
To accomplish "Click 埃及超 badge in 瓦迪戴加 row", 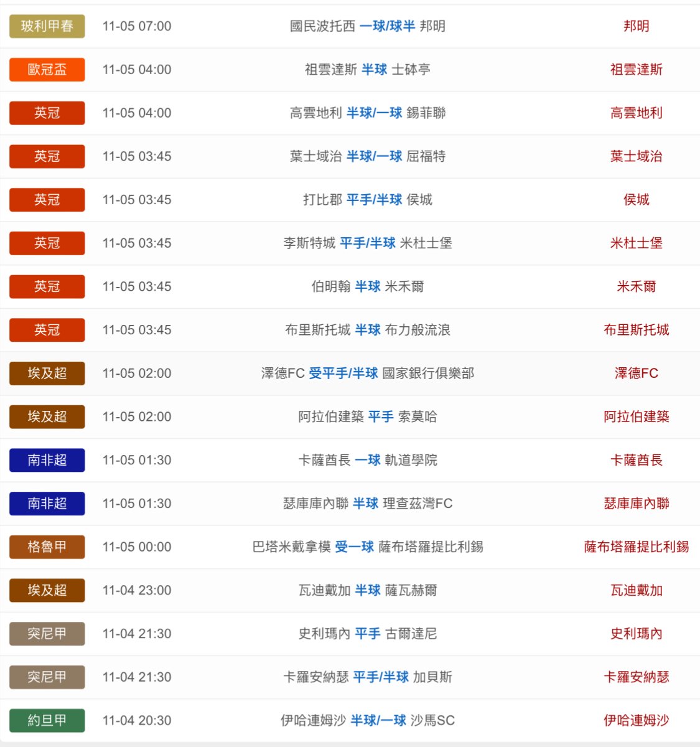I will click(x=47, y=591).
